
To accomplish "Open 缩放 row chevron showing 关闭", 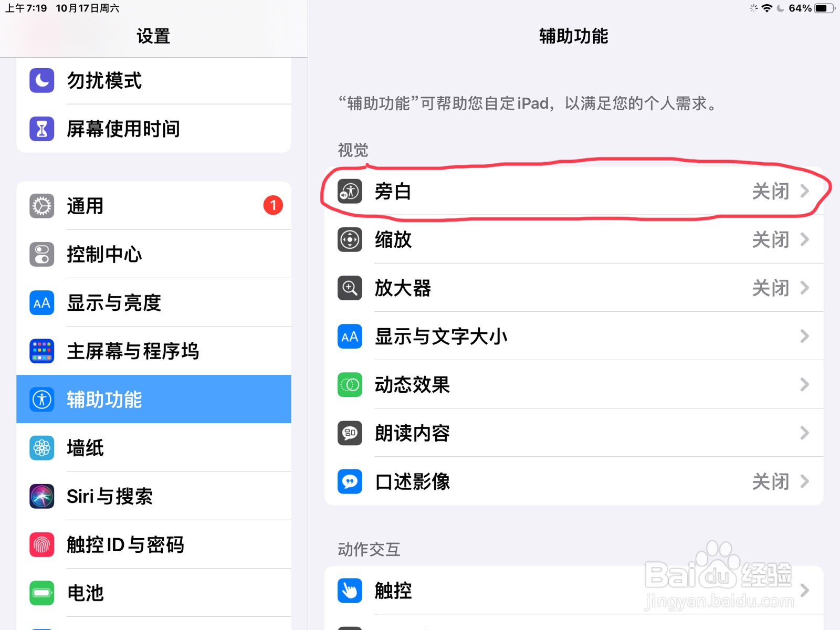I will [574, 239].
